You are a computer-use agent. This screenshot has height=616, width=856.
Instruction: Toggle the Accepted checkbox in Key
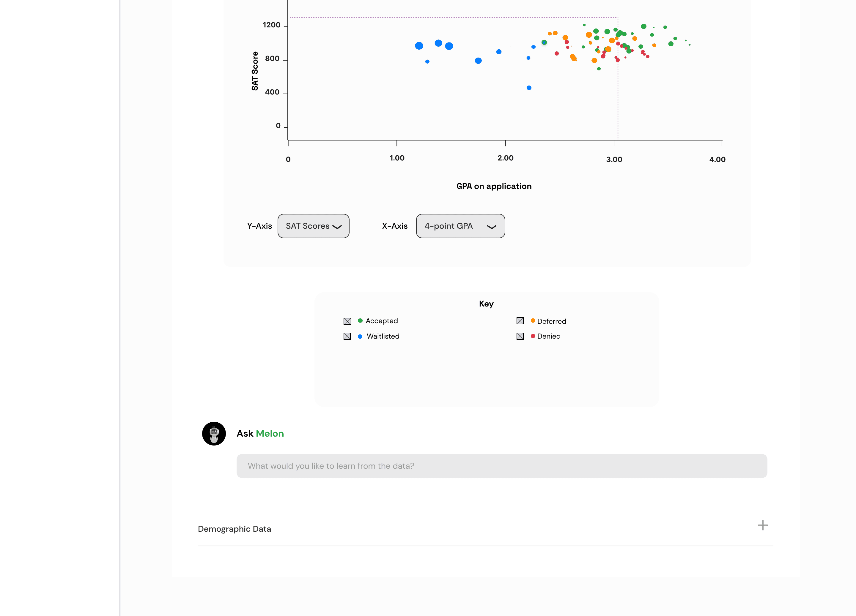coord(347,321)
